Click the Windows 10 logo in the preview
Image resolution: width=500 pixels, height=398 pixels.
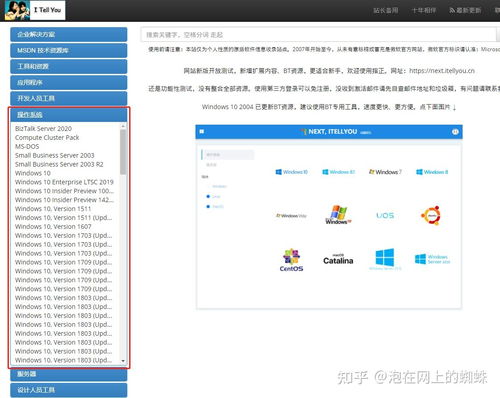click(x=292, y=172)
